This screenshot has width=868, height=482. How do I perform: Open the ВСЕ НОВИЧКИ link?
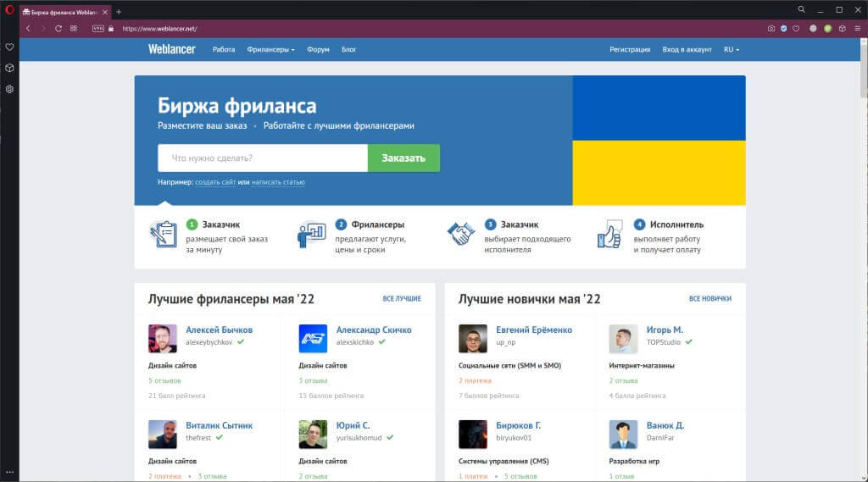(710, 298)
